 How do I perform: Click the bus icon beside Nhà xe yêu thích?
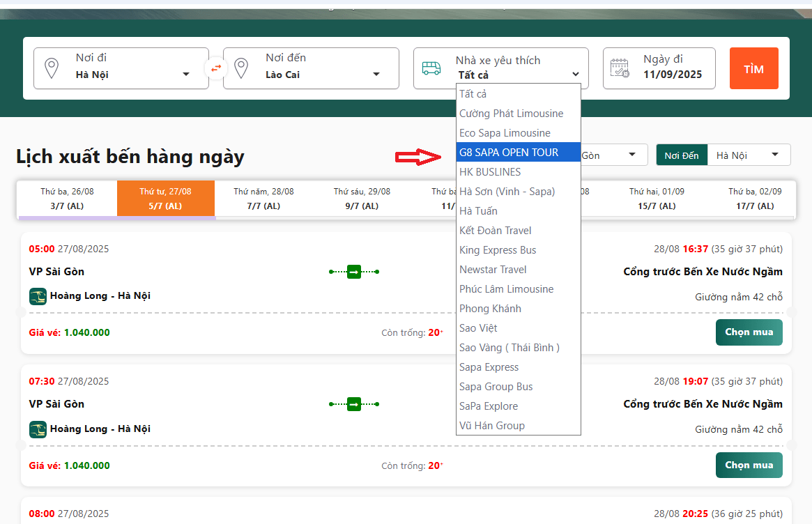pos(431,68)
